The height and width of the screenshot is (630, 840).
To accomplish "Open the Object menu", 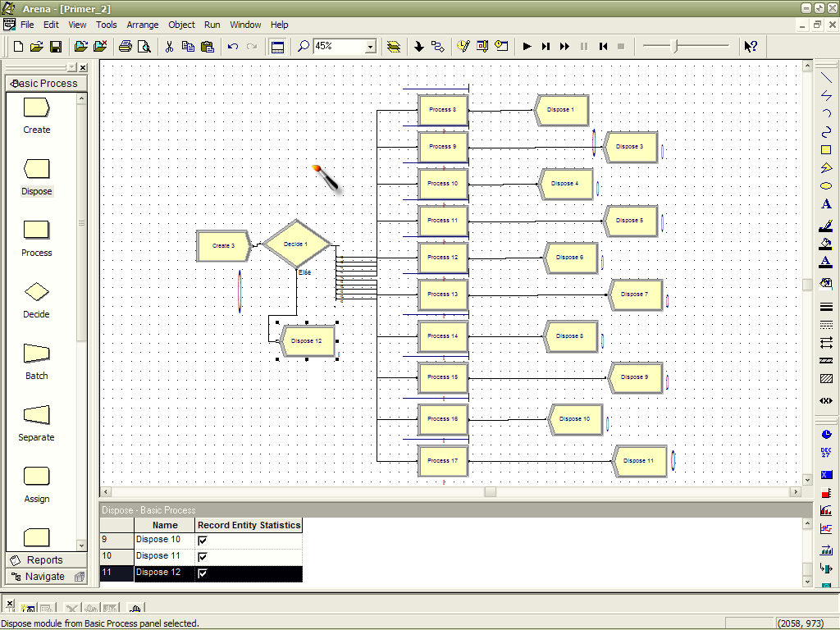I will click(181, 25).
